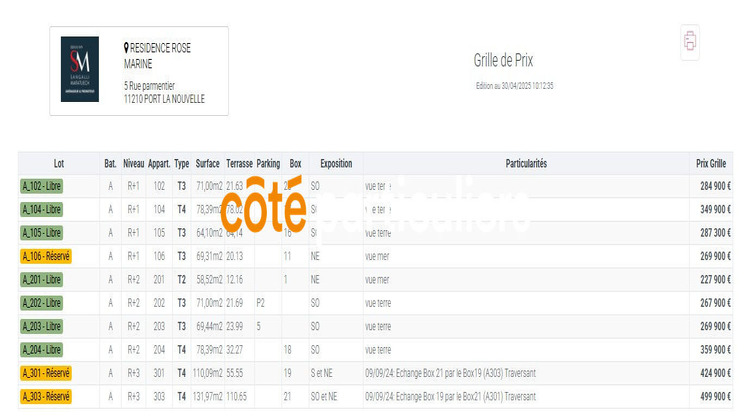This screenshot has height=420, width=750.
Task: Click the A_203 - Libre lot badge
Action: [41, 326]
